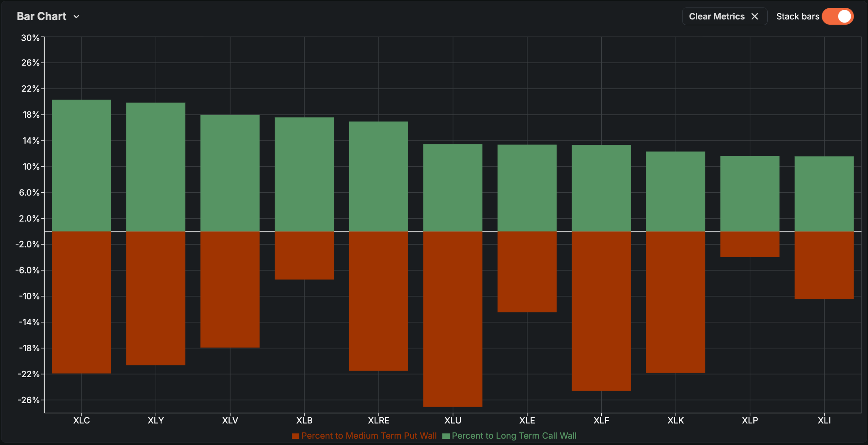Toggle Percent to Long Term Call Wall legend
The image size is (868, 445).
coord(514,436)
